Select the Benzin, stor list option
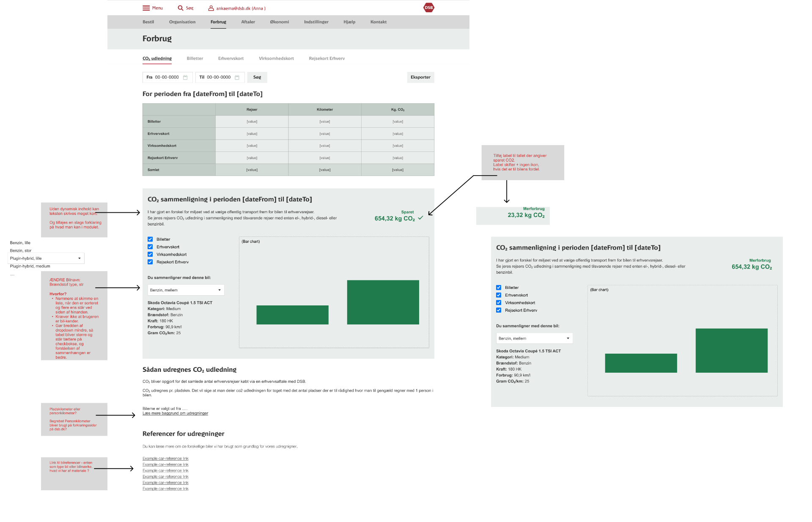This screenshot has width=812, height=522. pos(21,250)
